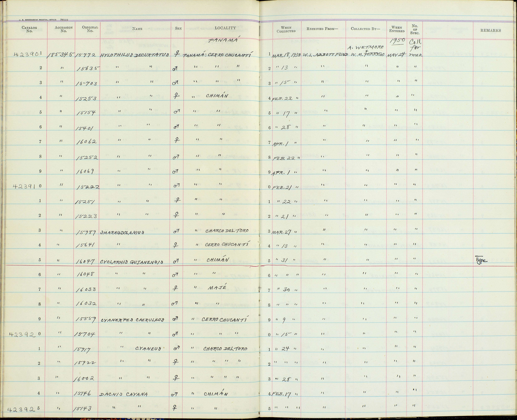Select the date "MAR. 18, 1950"
The image size is (517, 420).
click(x=286, y=55)
